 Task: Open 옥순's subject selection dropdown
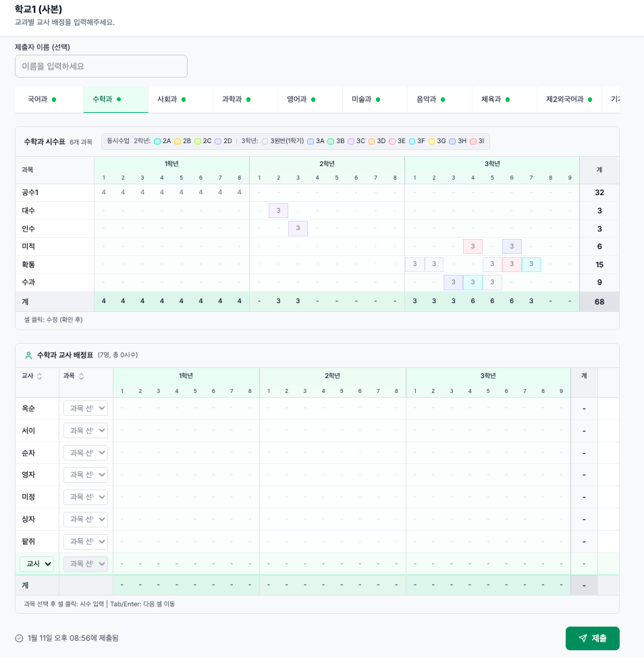tap(86, 408)
